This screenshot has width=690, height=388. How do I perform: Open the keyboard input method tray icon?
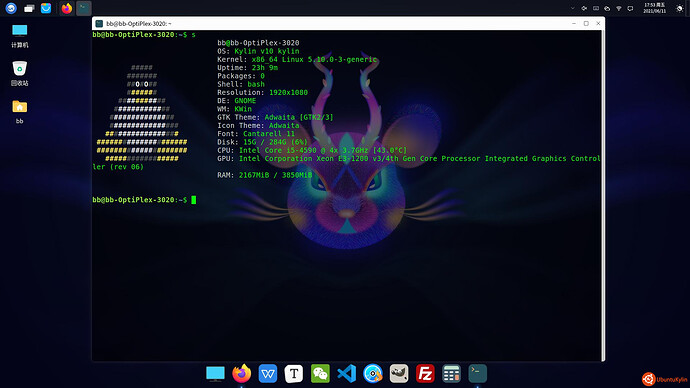[x=596, y=8]
